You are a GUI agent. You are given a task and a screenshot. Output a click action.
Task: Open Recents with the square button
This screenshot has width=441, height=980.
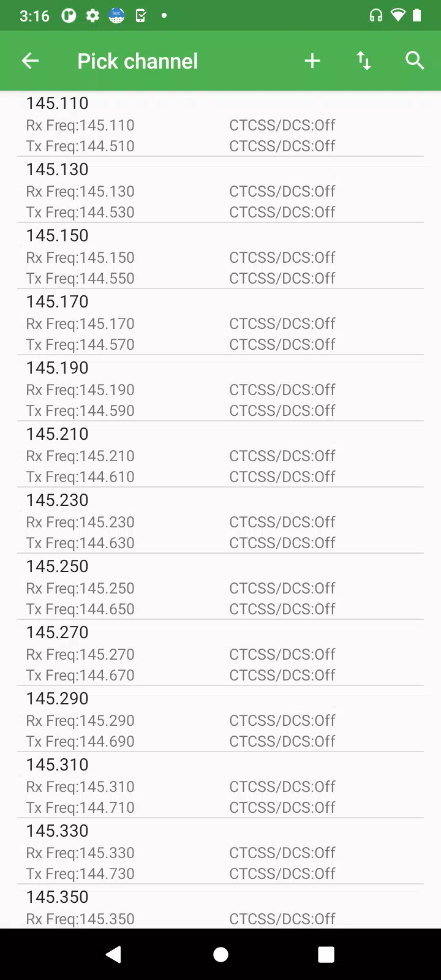click(326, 954)
